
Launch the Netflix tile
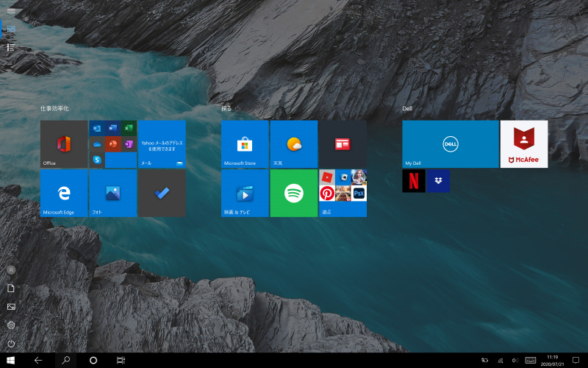[x=414, y=180]
